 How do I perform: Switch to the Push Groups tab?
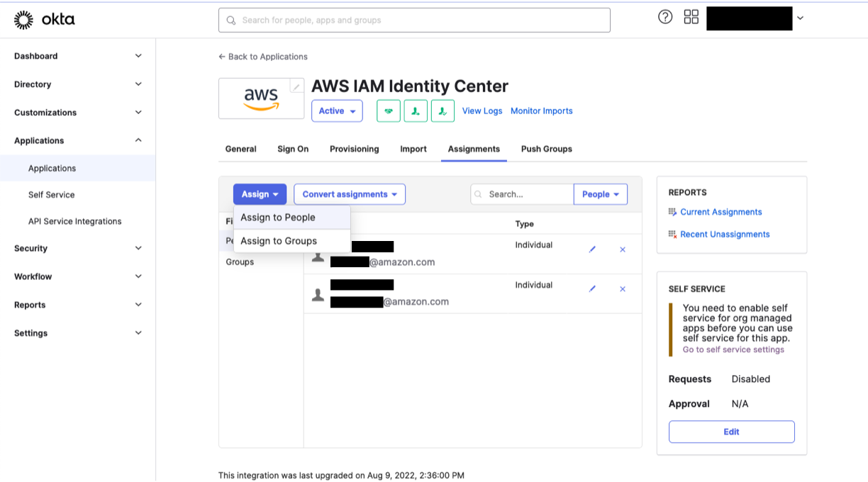tap(547, 149)
